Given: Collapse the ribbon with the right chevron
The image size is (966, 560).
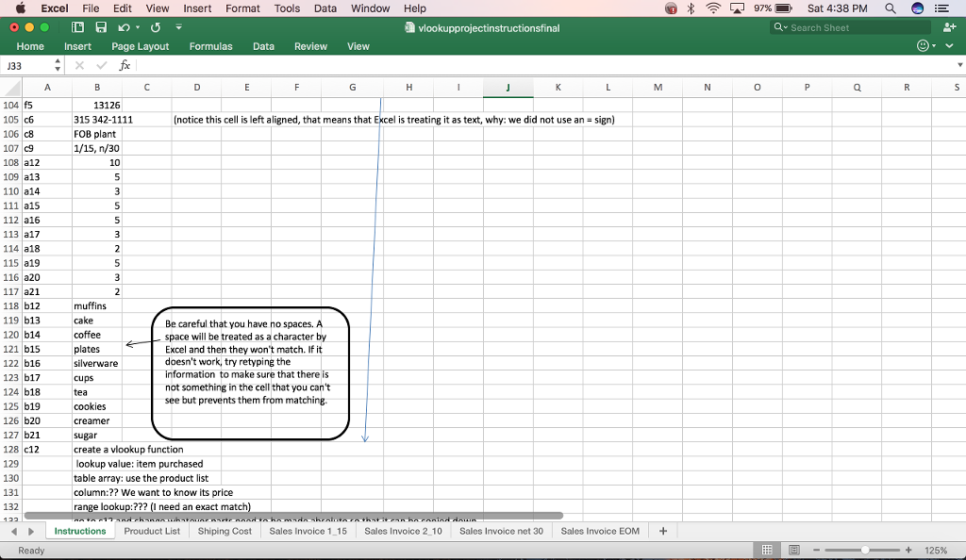Looking at the screenshot, I should [x=949, y=45].
